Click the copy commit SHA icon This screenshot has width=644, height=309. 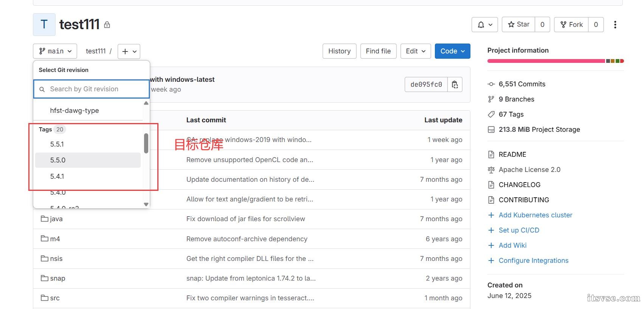coord(455,84)
